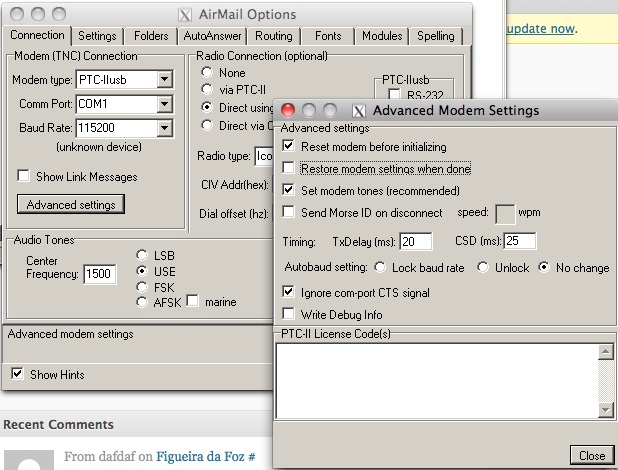Close the Advanced Modem Settings dialog
Image resolution: width=618 pixels, height=470 pixels.
click(592, 455)
